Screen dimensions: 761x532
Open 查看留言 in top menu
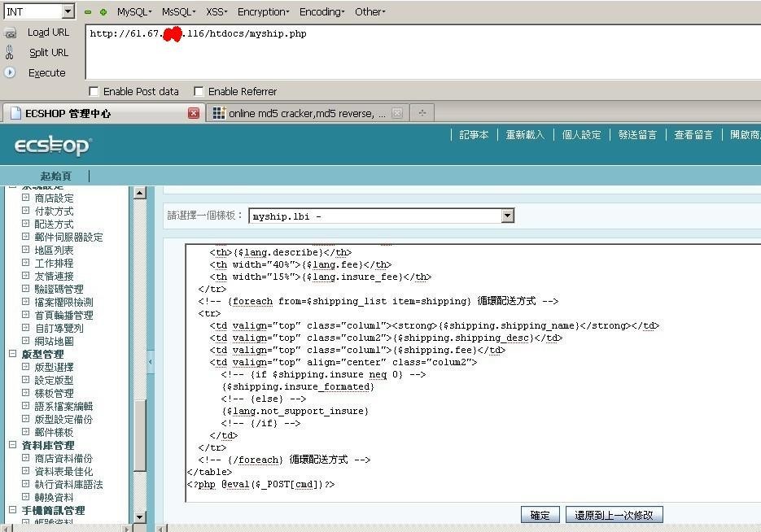click(x=693, y=135)
